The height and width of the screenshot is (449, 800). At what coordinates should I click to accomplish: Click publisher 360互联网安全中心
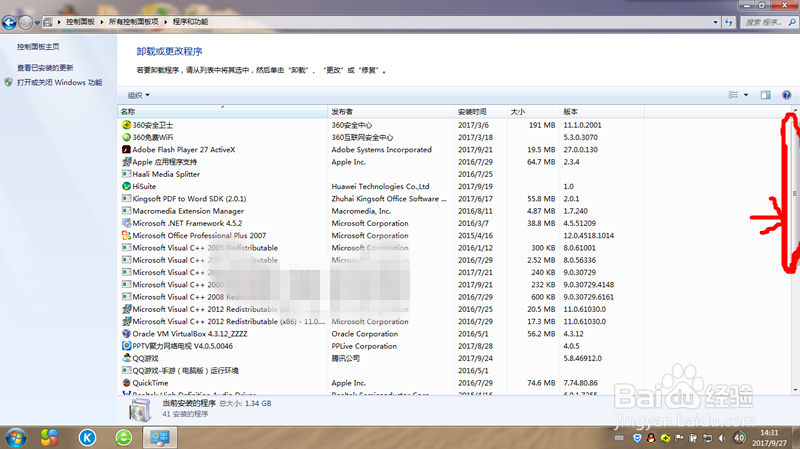tap(362, 137)
